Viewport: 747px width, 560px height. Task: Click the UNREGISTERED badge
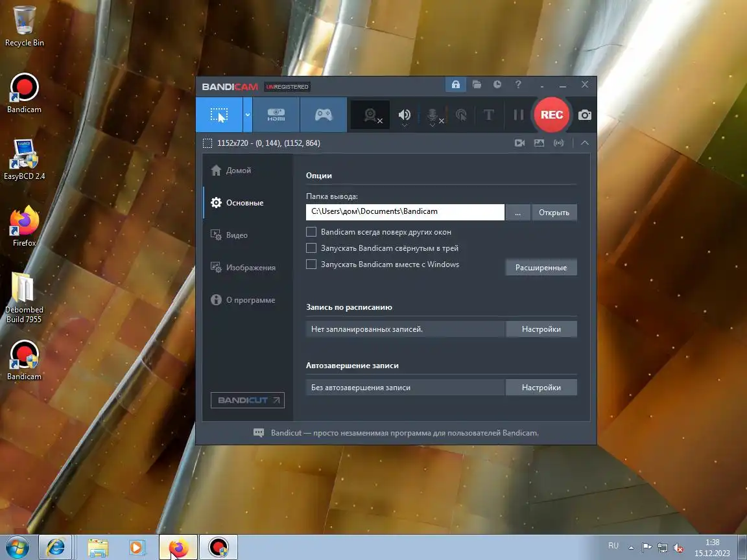(287, 87)
